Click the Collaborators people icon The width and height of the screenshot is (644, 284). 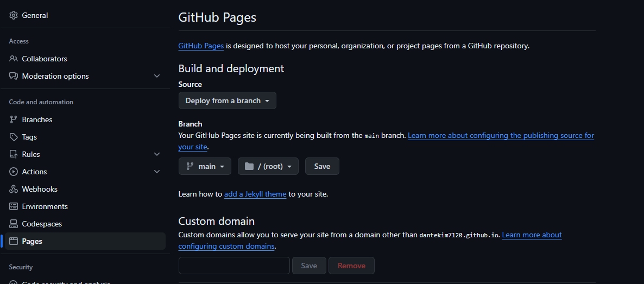click(14, 59)
